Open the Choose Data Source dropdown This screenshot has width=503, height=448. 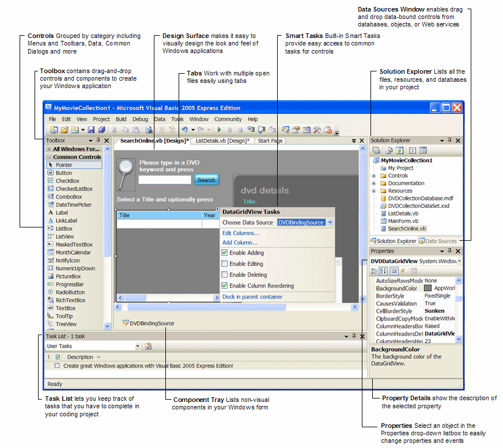[x=330, y=222]
